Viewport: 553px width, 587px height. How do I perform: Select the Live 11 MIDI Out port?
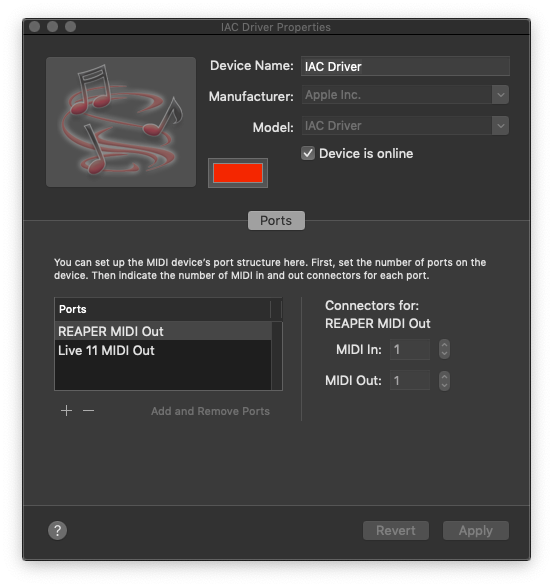163,350
